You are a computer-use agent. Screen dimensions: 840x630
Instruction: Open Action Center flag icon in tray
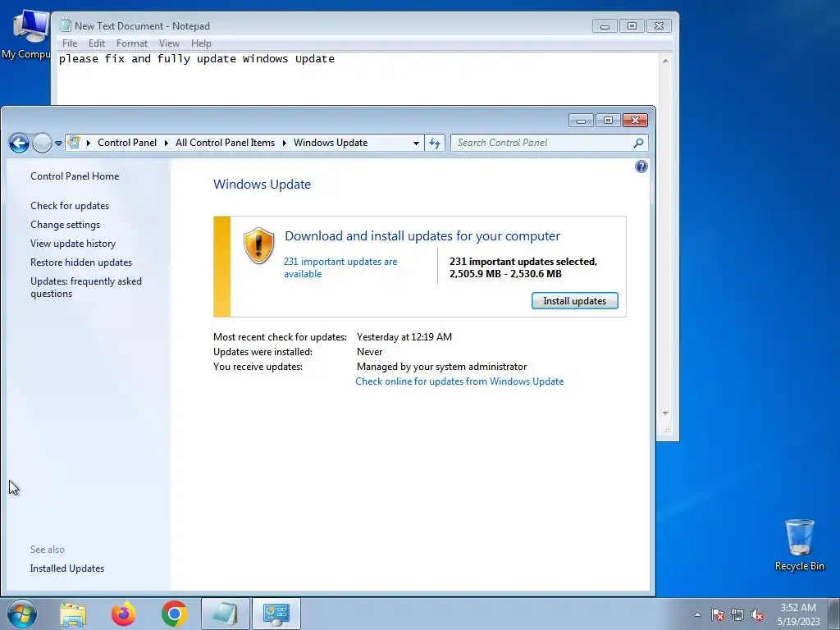click(x=718, y=614)
